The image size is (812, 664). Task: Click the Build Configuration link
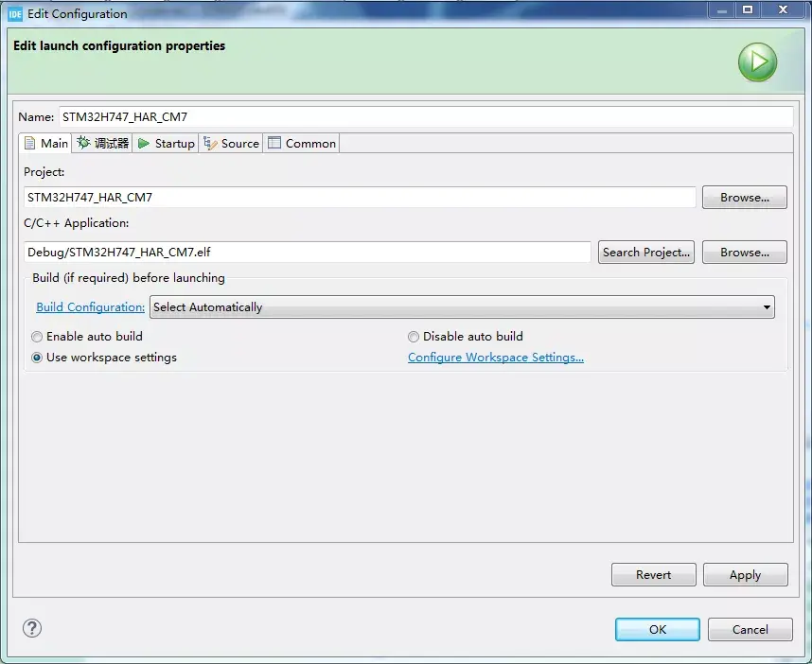tap(90, 307)
